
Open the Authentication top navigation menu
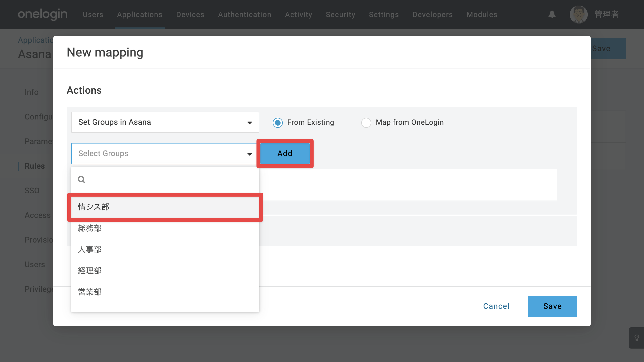point(245,15)
